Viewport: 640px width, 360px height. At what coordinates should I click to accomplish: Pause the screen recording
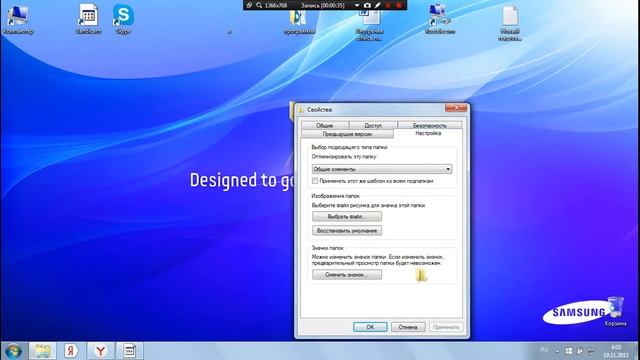(388, 5)
